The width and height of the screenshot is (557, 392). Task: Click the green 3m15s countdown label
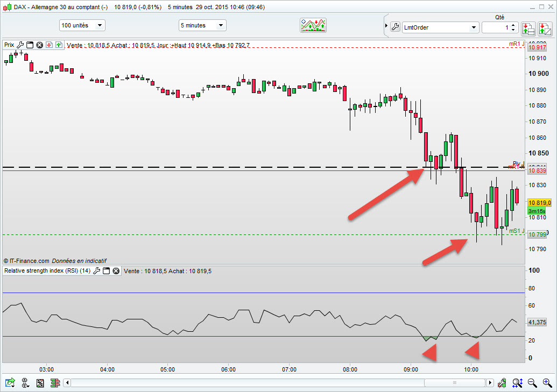[x=537, y=211]
